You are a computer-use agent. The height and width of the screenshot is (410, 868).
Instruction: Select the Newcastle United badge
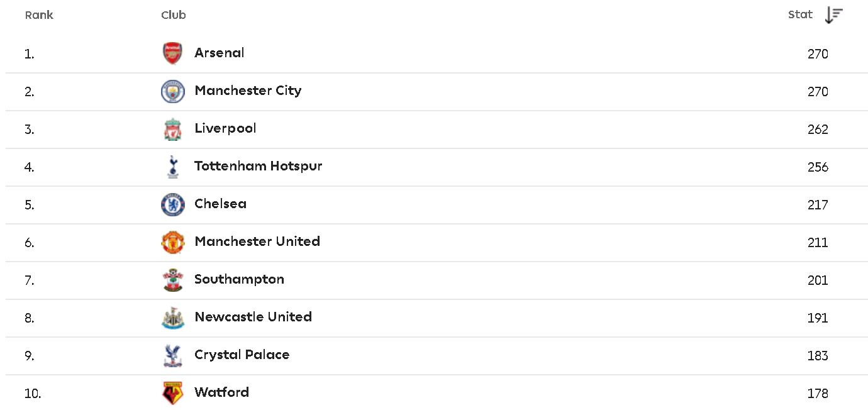pyautogui.click(x=172, y=317)
